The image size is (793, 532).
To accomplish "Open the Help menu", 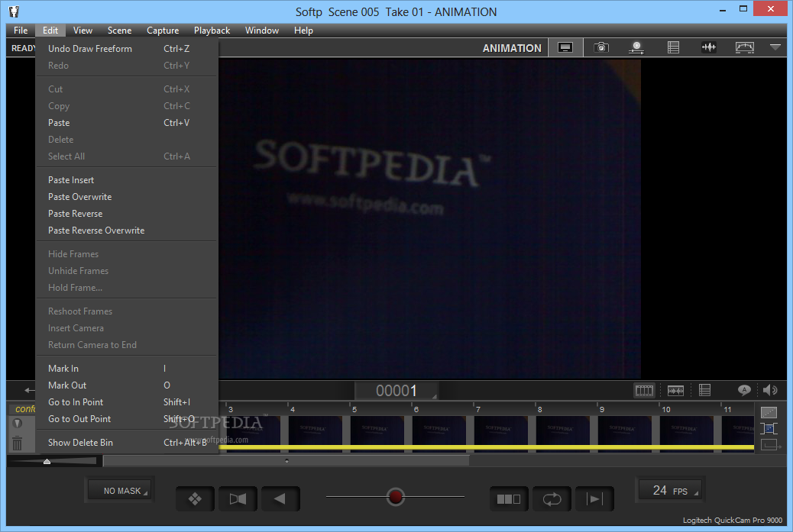I will coord(303,31).
